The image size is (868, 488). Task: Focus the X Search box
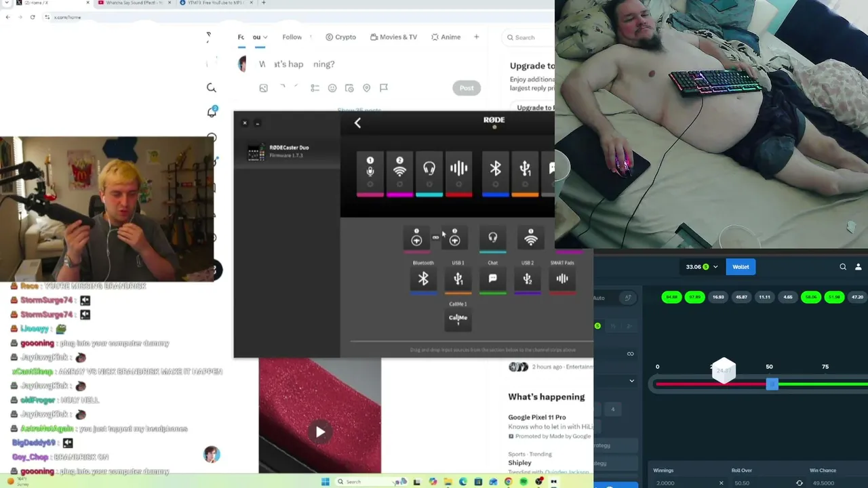[x=530, y=37]
